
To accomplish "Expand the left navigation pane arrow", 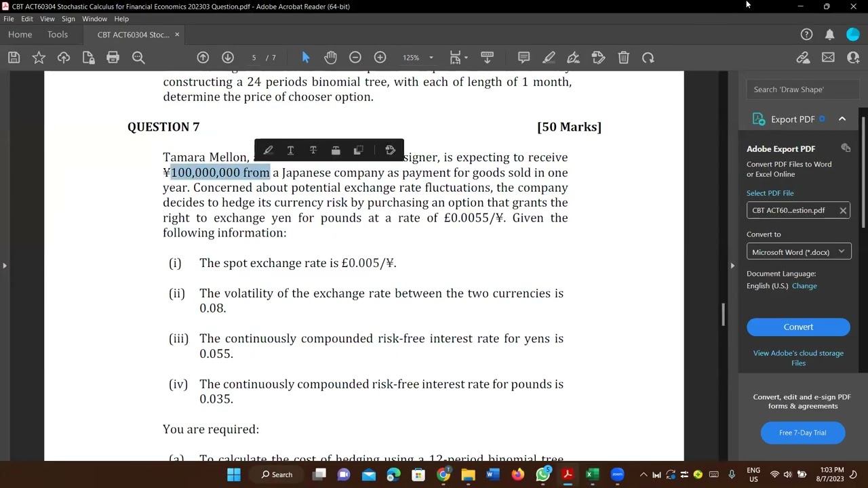I will point(5,266).
